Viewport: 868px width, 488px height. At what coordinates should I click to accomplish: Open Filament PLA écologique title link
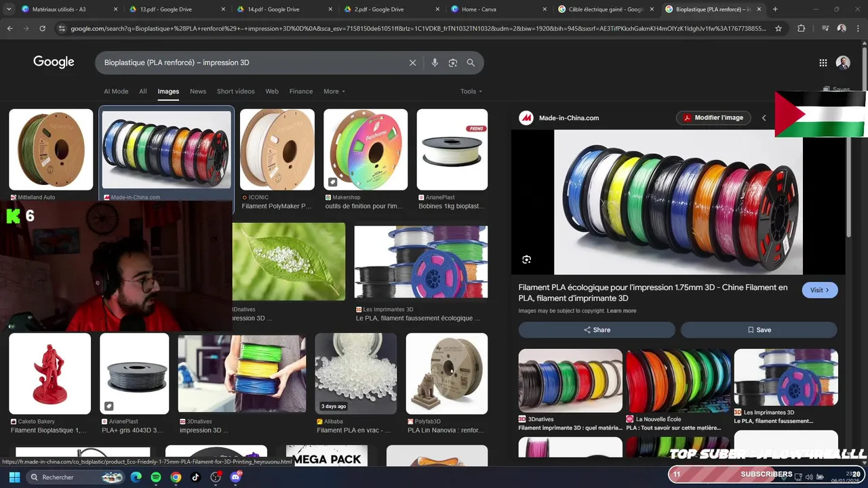[x=653, y=293]
